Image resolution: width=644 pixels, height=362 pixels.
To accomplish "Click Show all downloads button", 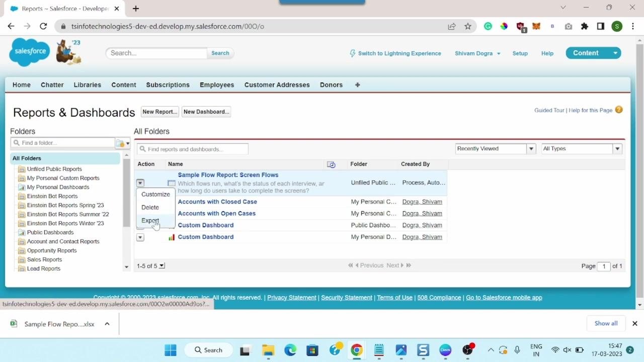I will click(x=606, y=323).
